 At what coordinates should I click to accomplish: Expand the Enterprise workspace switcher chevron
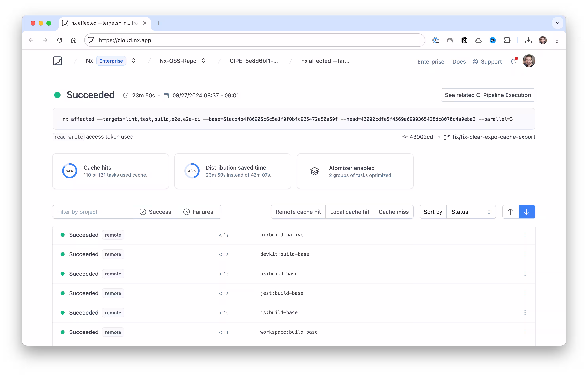coord(133,61)
